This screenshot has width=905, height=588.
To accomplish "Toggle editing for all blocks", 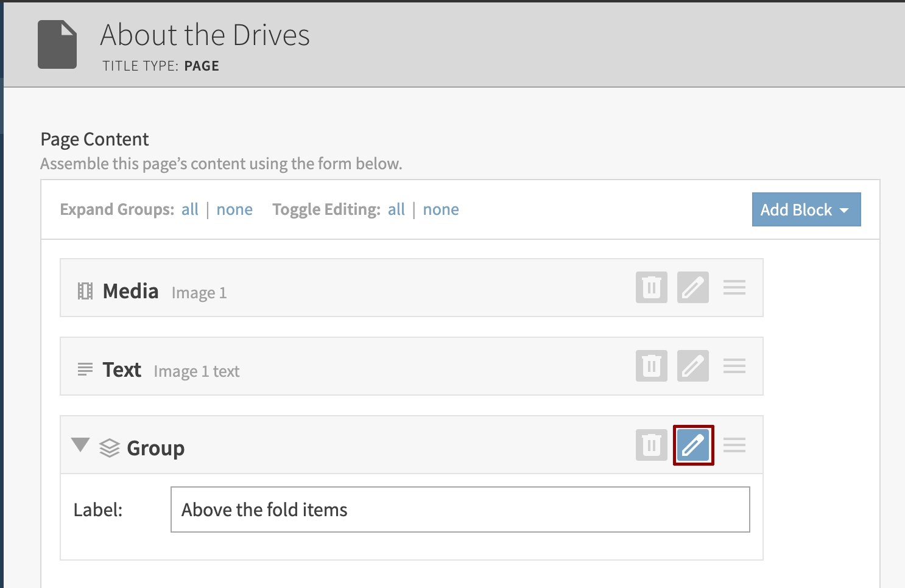I will tap(396, 209).
